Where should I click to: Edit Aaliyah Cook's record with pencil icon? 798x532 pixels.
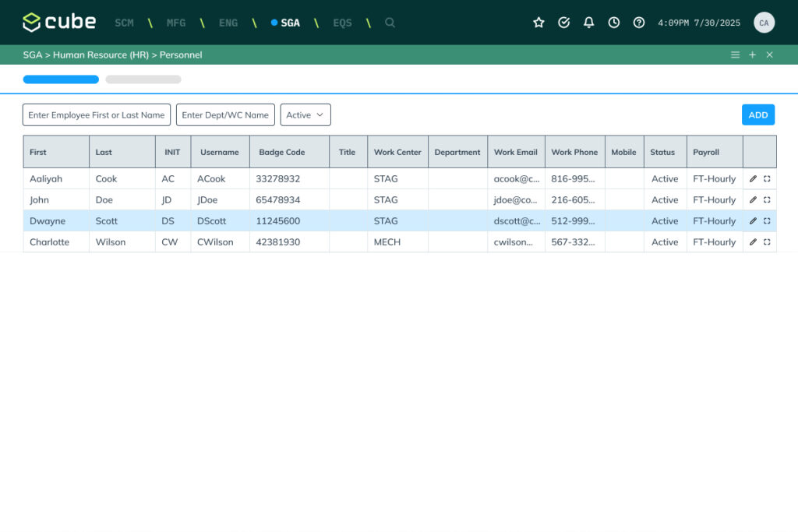click(753, 179)
